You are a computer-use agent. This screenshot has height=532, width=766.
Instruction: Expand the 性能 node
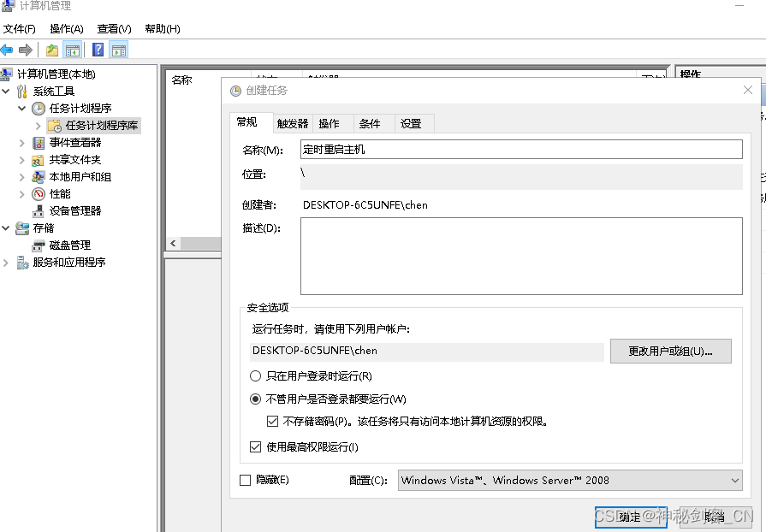(22, 194)
